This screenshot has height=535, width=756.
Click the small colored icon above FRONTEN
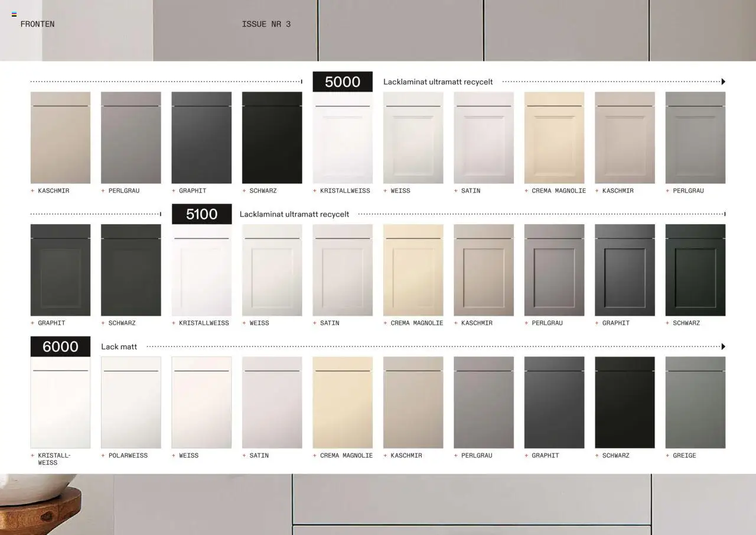[x=14, y=14]
